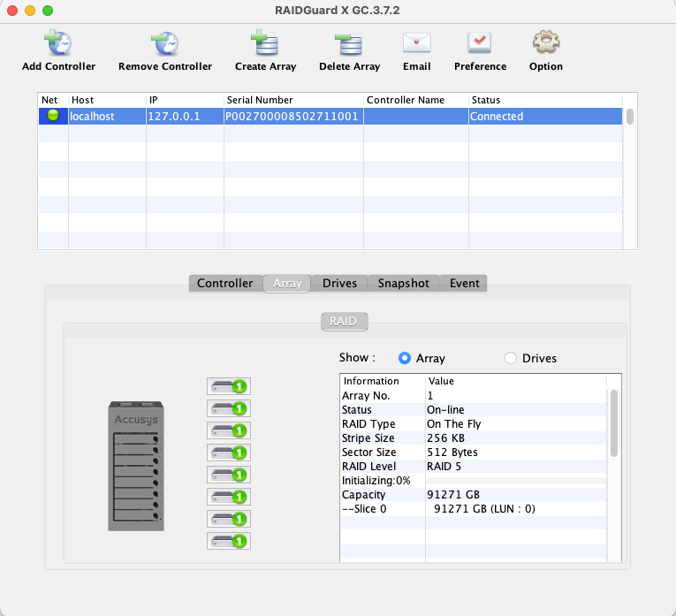Image resolution: width=676 pixels, height=616 pixels.
Task: Select the Drives radio button
Action: pyautogui.click(x=511, y=358)
